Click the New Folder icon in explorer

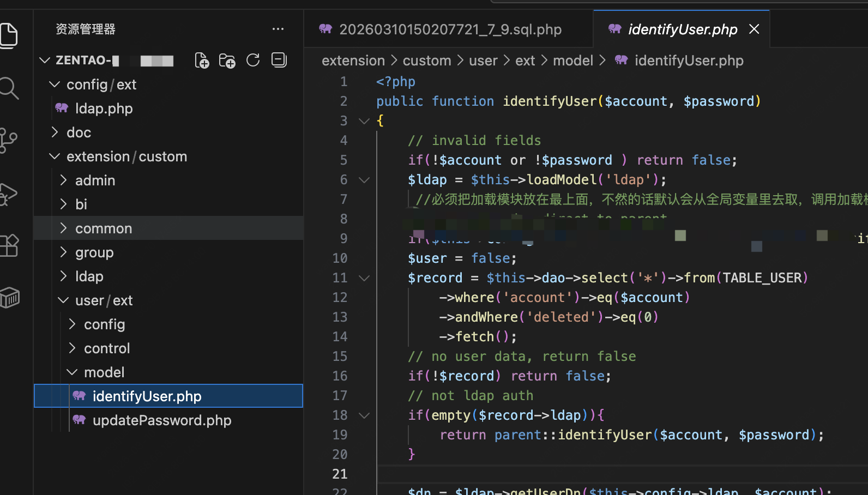(227, 61)
